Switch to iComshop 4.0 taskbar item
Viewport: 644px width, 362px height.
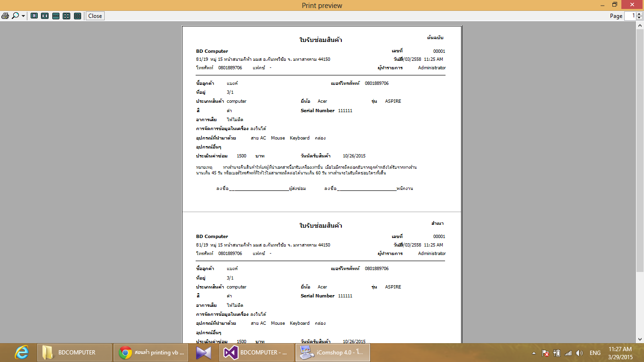333,353
